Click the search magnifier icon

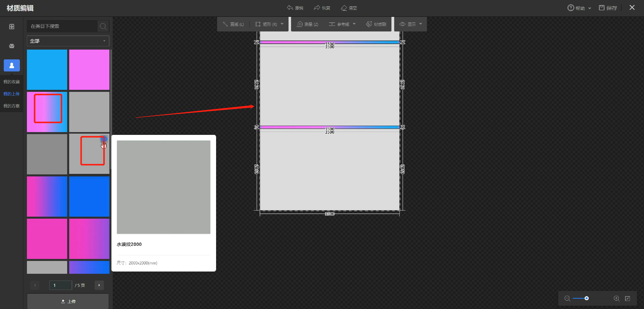(x=103, y=26)
